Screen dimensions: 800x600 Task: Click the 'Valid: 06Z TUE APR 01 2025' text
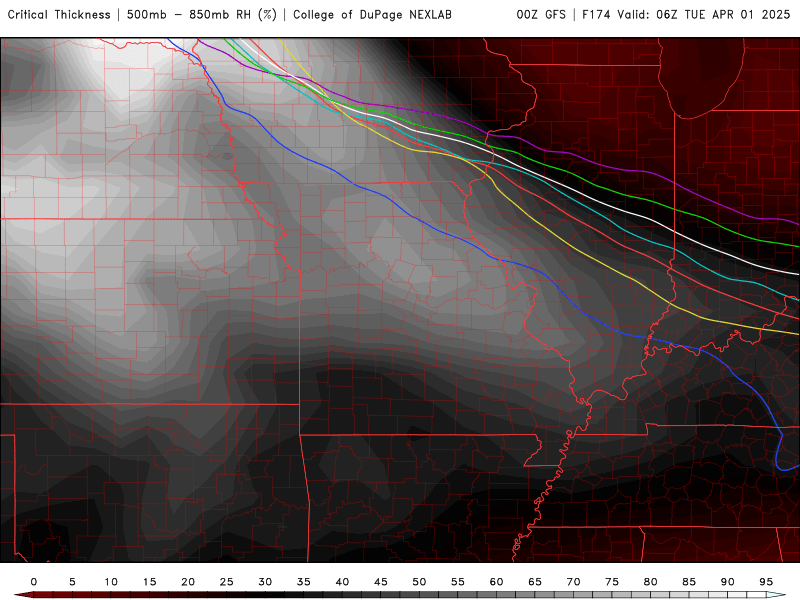coord(704,15)
